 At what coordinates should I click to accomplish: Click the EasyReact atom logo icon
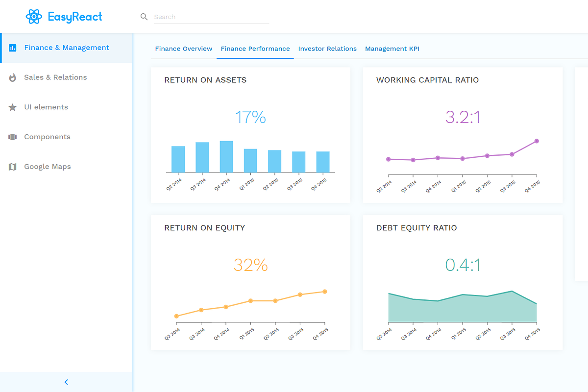pos(34,17)
